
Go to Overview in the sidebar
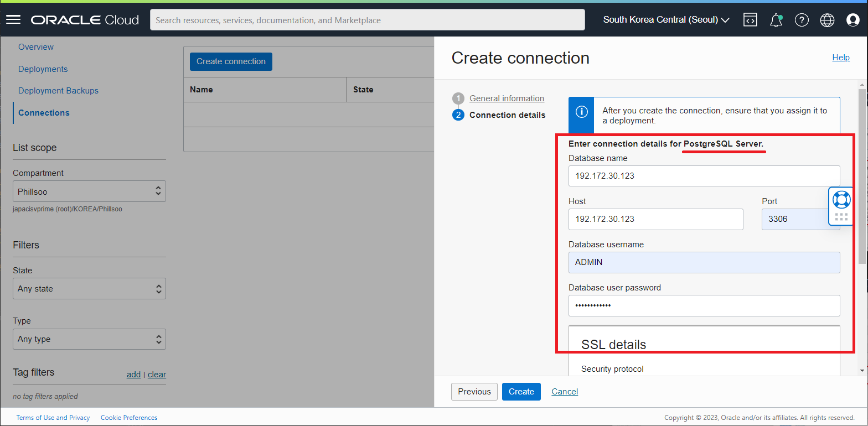tap(36, 47)
